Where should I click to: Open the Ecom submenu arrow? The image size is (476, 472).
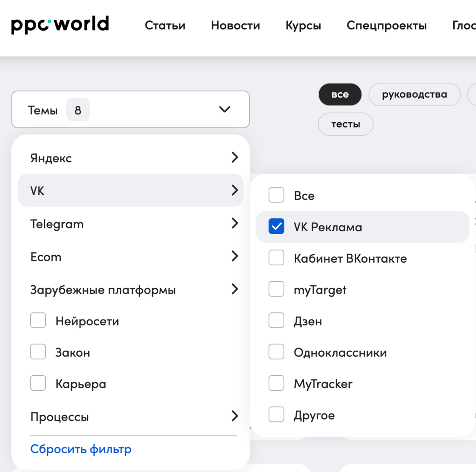tap(235, 256)
